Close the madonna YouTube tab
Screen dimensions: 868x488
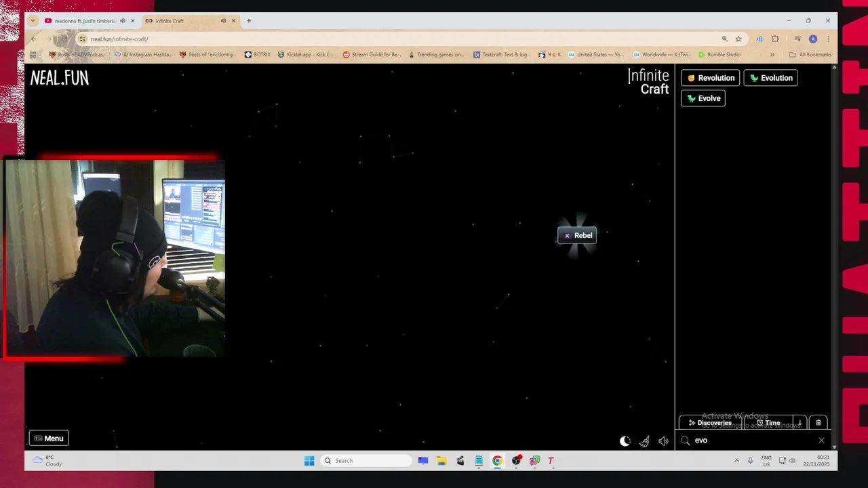132,21
